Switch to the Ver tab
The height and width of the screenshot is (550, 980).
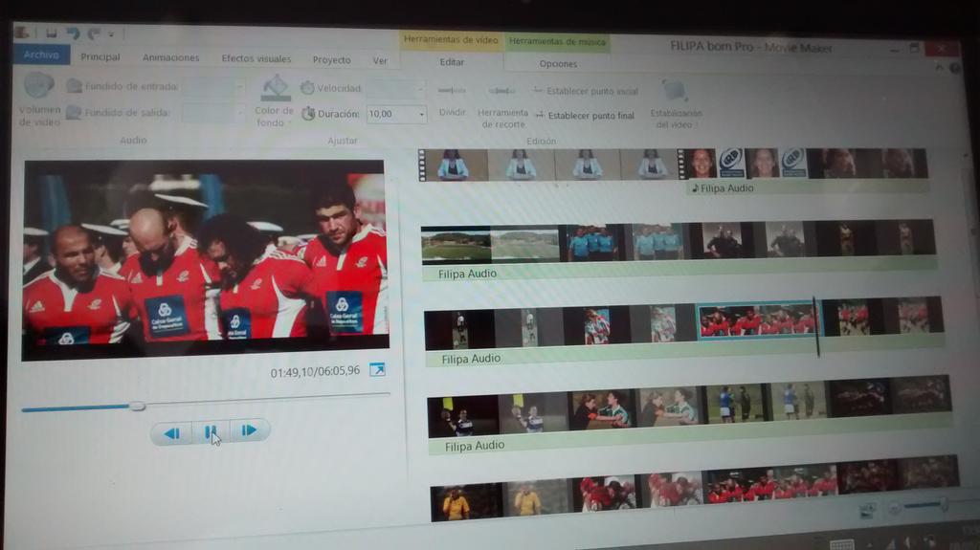pos(380,60)
